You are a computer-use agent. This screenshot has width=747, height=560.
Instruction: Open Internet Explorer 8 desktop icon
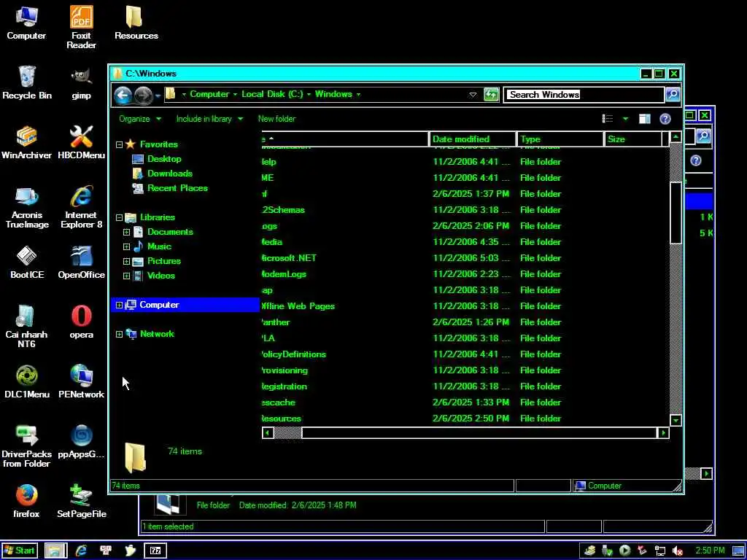(x=81, y=208)
